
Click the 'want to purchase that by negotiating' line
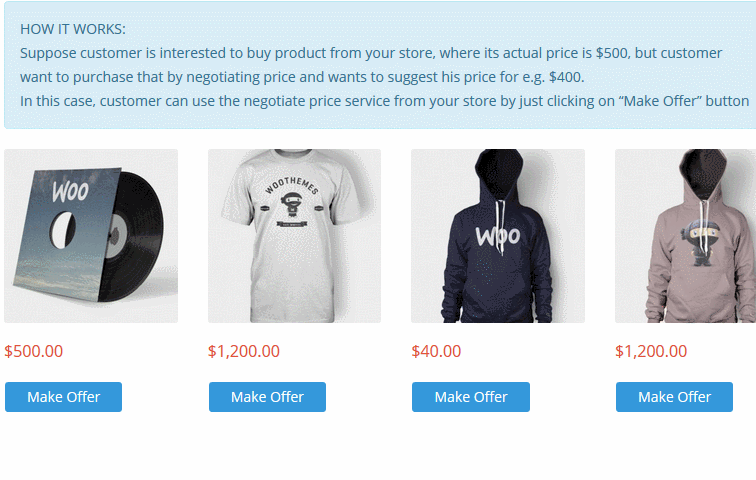click(x=302, y=77)
